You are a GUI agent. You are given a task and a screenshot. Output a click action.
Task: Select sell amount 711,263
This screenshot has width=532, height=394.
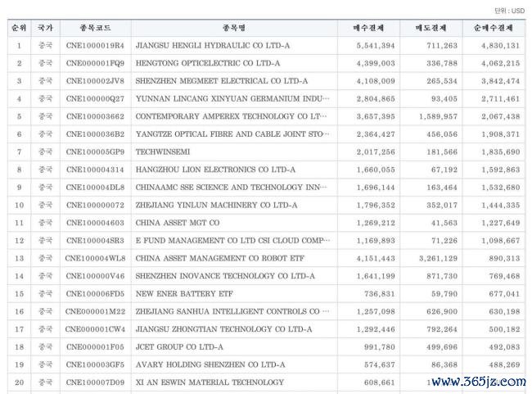[x=442, y=46]
